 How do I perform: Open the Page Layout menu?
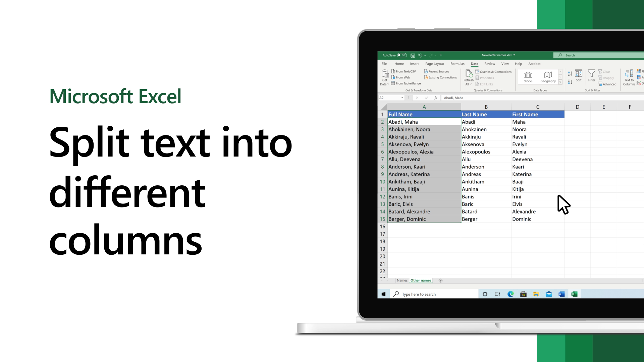(x=434, y=64)
